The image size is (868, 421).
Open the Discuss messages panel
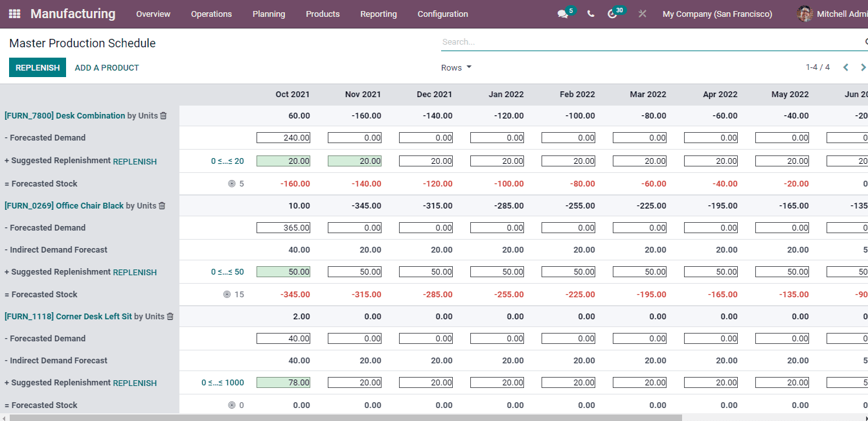562,14
